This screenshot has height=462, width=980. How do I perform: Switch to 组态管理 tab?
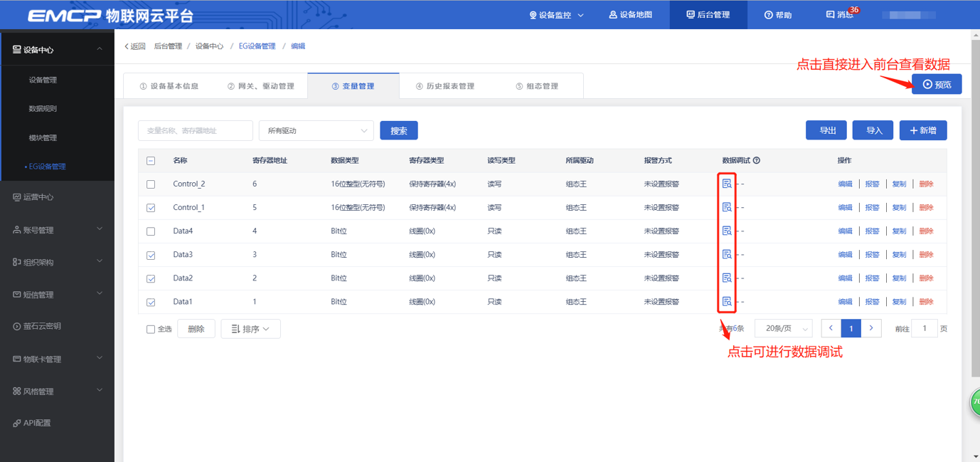coord(537,86)
